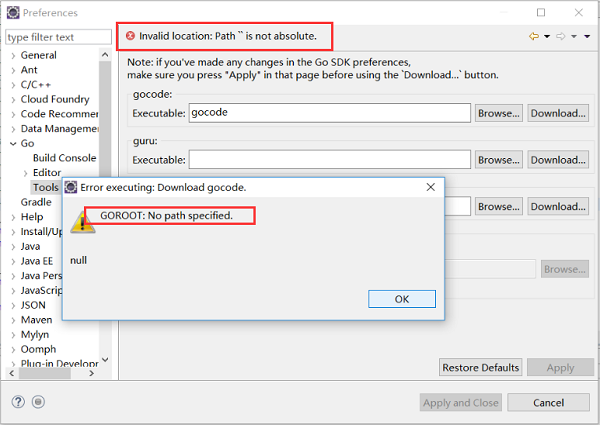Collapse the Go tree node
Viewport: 600px width, 425px height.
click(13, 143)
